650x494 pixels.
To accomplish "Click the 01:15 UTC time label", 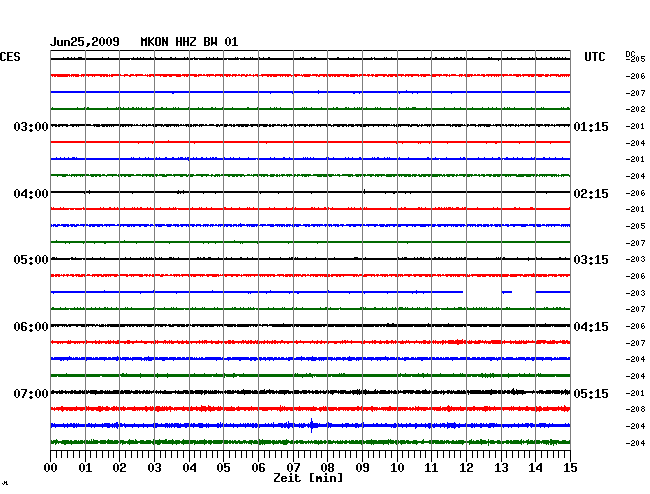I will click(591, 126).
